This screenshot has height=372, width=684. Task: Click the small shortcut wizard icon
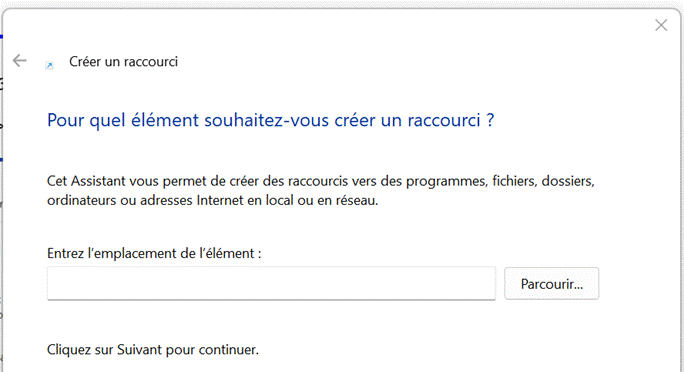[49, 65]
